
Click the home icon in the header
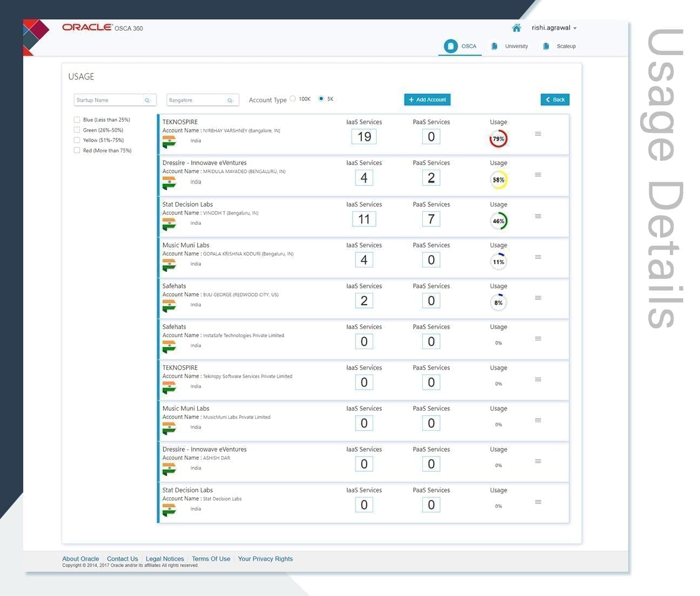[x=516, y=28]
